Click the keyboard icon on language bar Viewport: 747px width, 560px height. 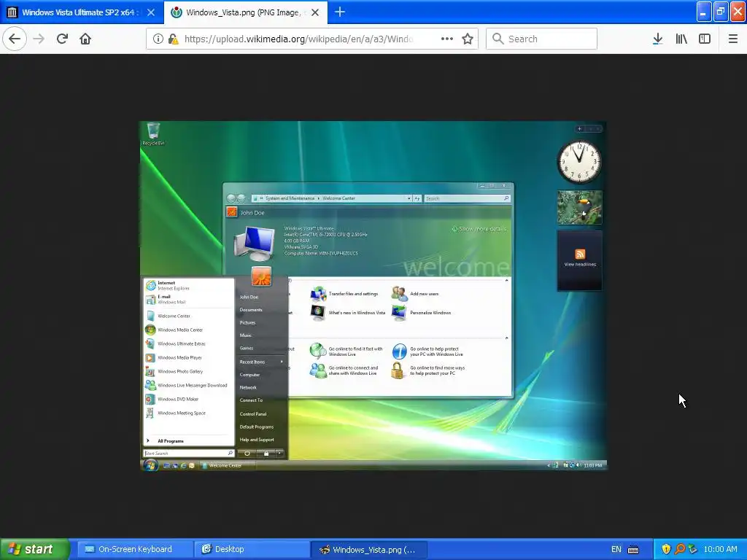click(x=633, y=550)
